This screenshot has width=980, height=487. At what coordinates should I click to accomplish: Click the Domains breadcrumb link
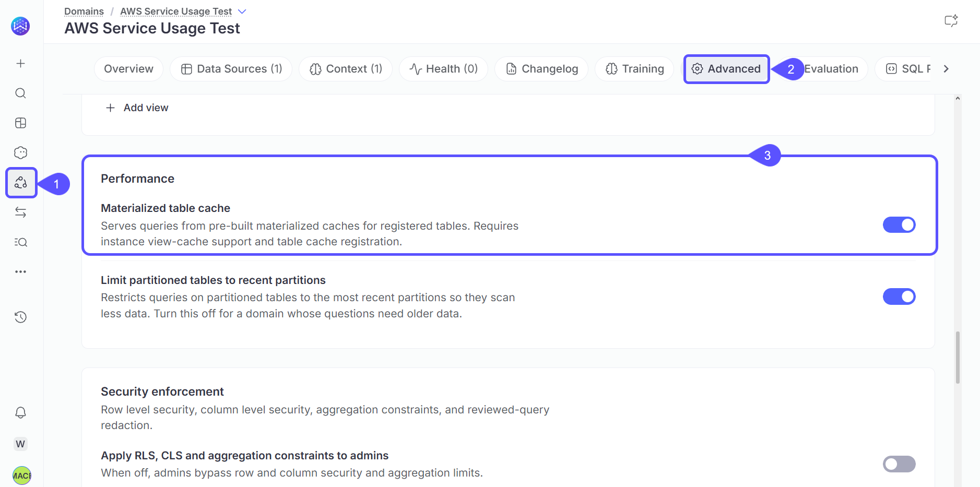(84, 11)
